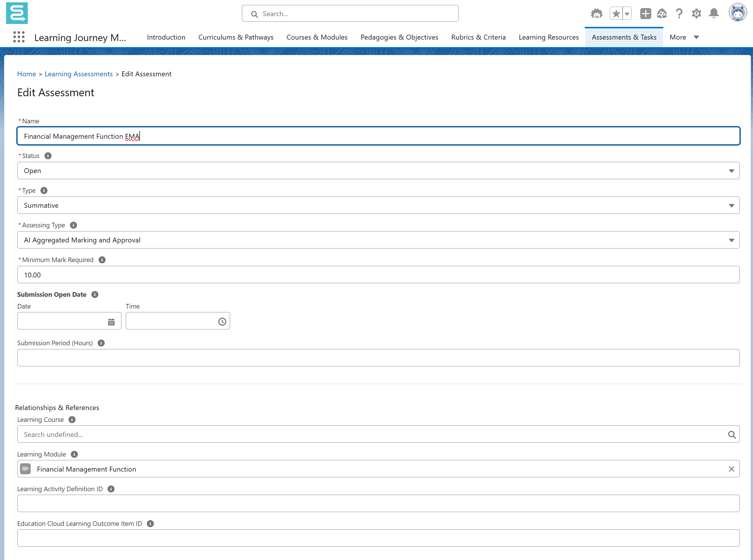Open the calendar date picker icon
Screen dimensions: 753x560
111,322
